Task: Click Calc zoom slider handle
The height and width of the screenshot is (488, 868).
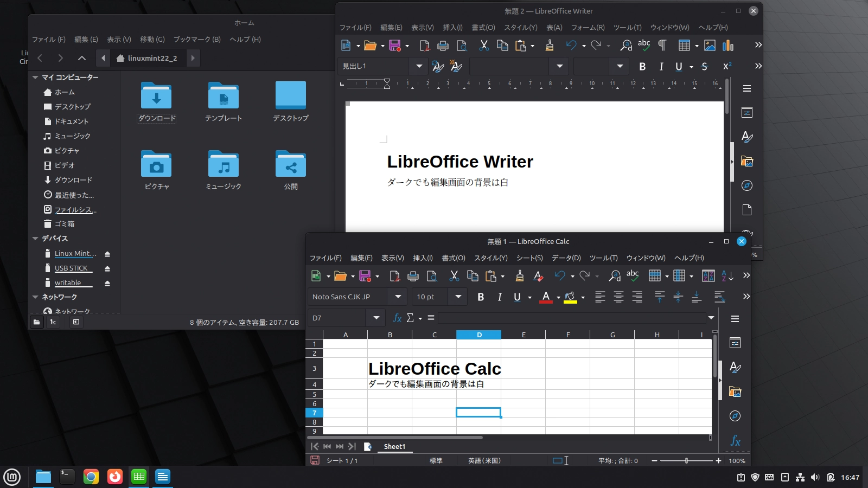Action: pos(686,460)
